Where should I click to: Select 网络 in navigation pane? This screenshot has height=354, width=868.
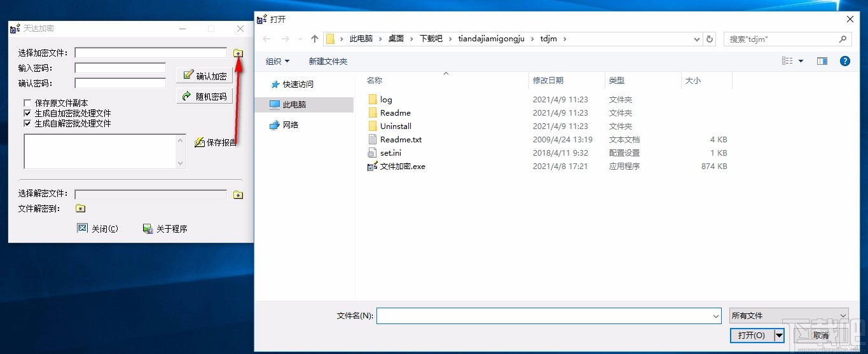[x=284, y=125]
